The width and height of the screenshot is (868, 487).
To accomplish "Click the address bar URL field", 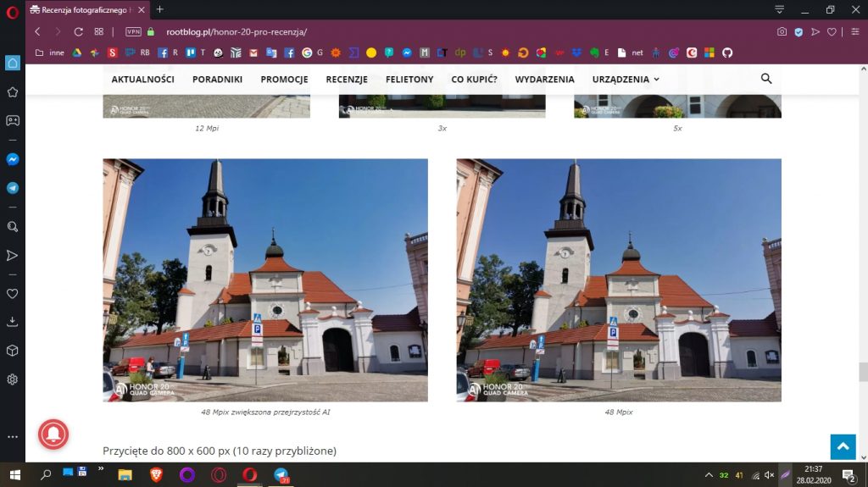I will 236,31.
